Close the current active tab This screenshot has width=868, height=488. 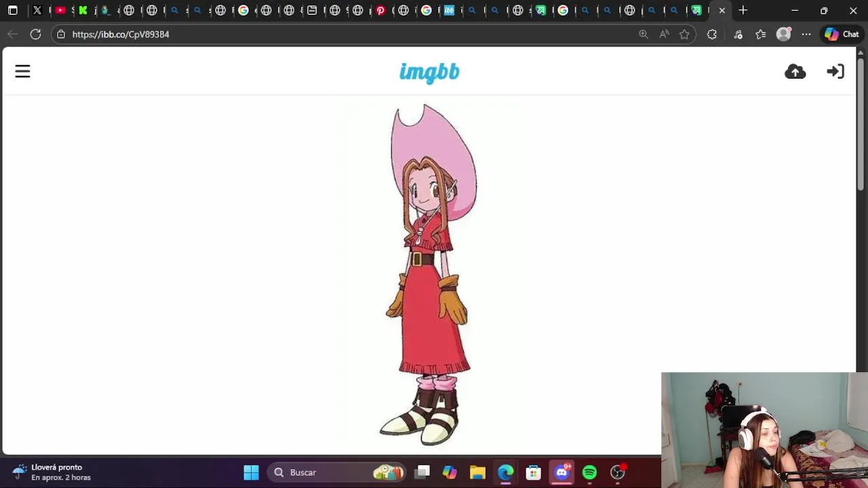point(722,10)
